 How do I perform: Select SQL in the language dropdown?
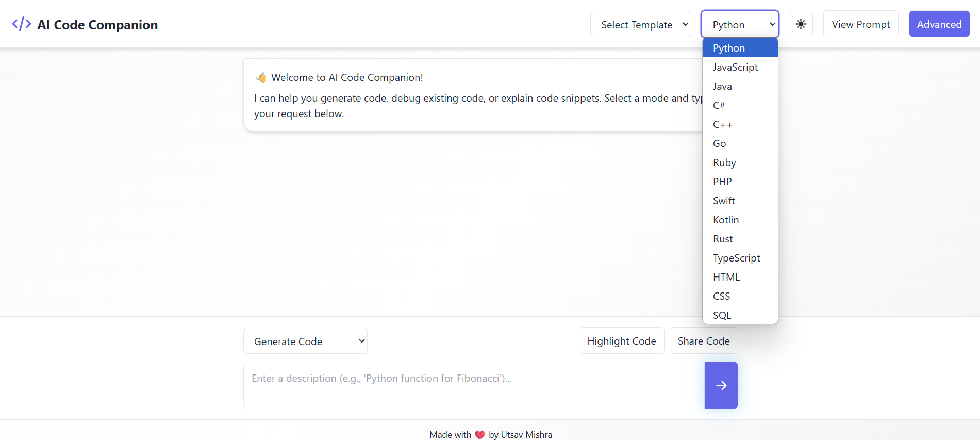coord(740,315)
